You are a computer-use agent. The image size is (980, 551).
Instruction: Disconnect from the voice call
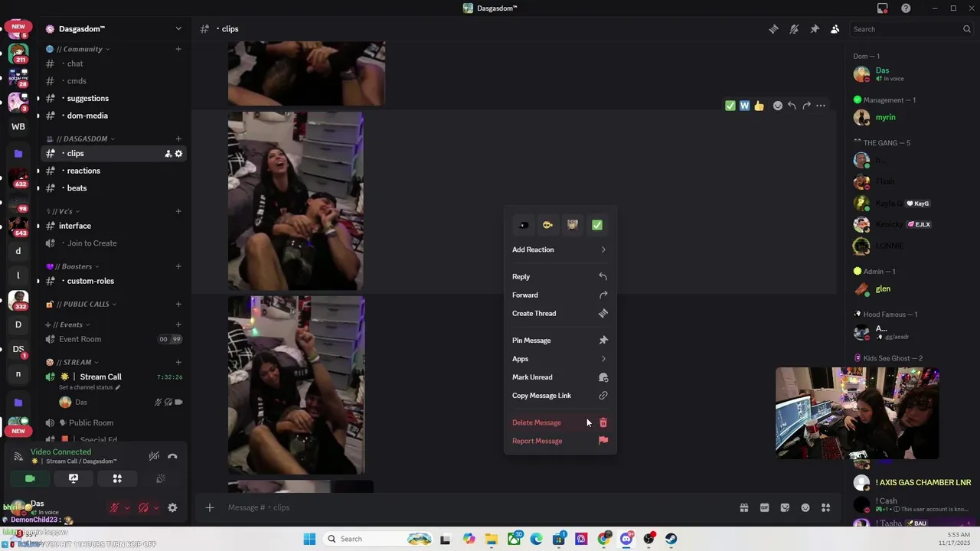coord(172,456)
